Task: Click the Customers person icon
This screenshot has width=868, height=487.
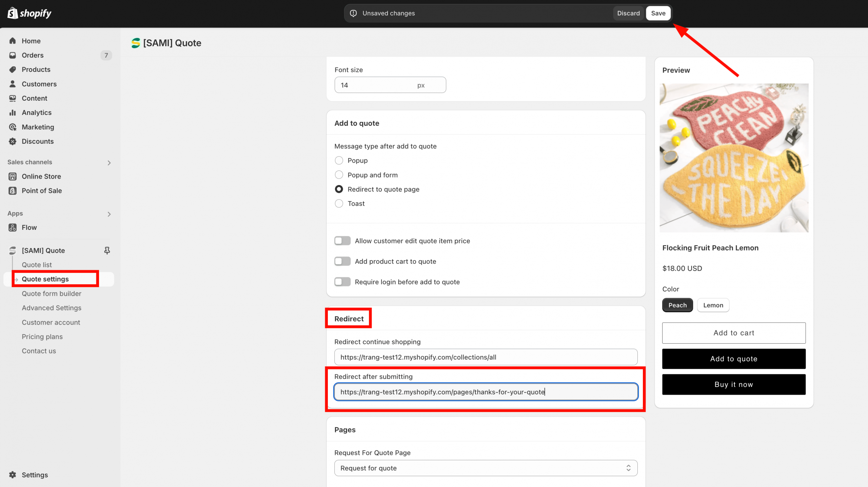Action: 13,84
